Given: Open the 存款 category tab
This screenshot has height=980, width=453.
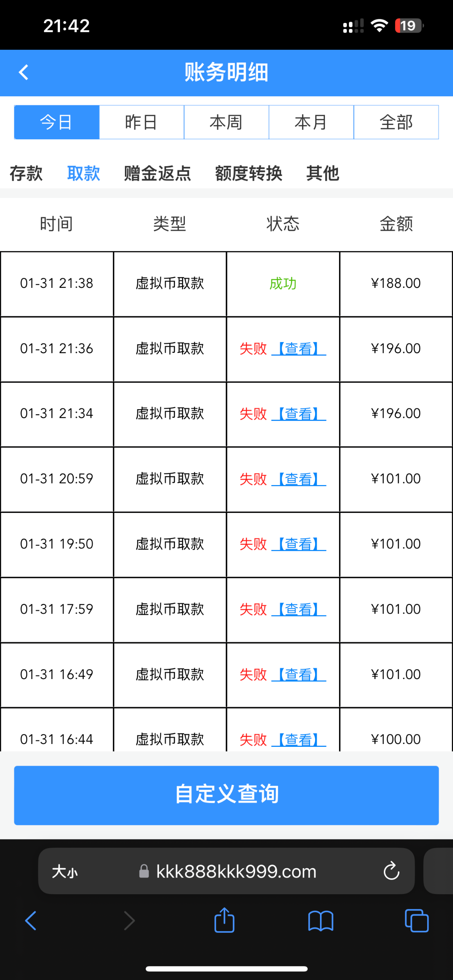Looking at the screenshot, I should tap(26, 173).
